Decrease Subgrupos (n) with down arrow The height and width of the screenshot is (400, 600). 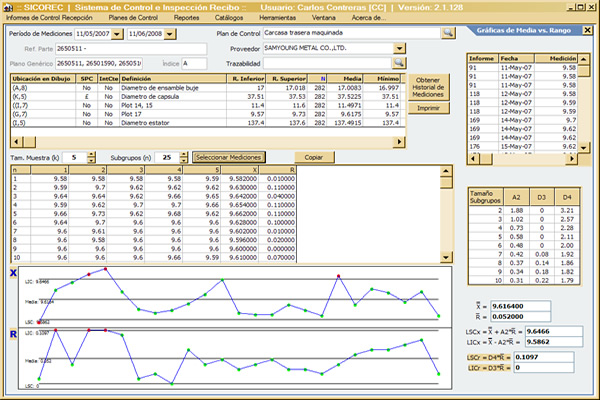182,160
